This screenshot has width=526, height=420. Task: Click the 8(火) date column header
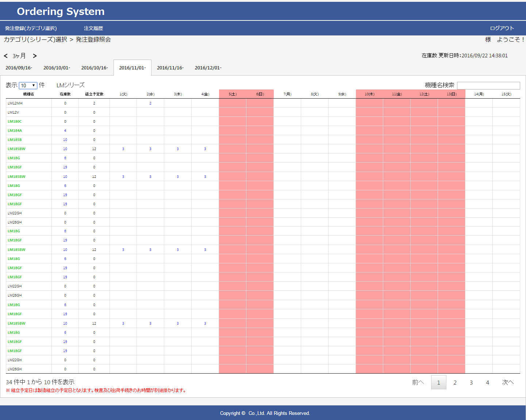coord(315,94)
